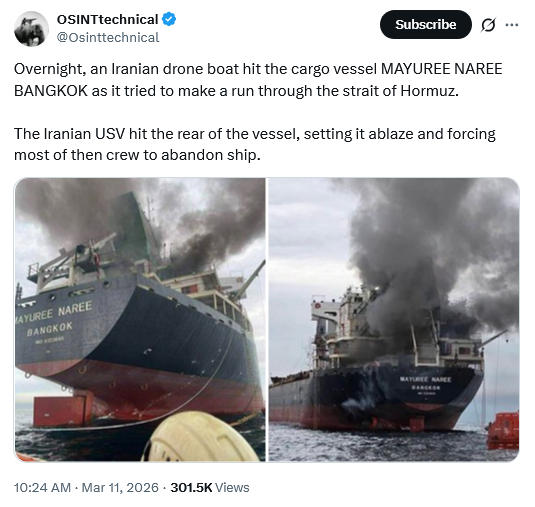
Task: Click the 301.5K view count
Action: 191,488
